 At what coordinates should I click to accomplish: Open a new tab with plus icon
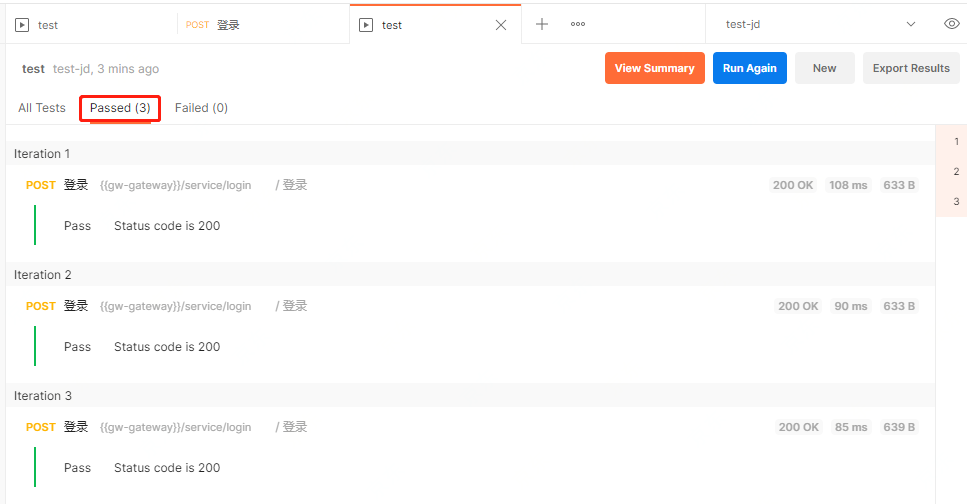pyautogui.click(x=542, y=24)
